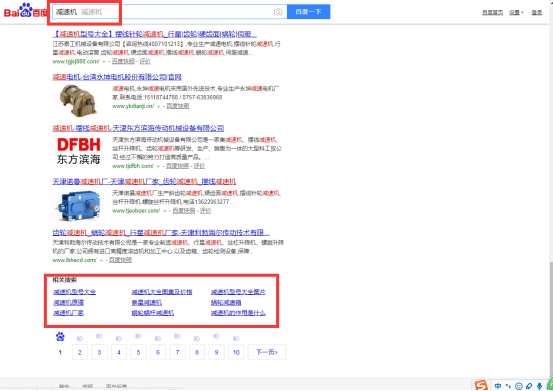
Task: Click the Sogou input S icon
Action: (x=481, y=385)
